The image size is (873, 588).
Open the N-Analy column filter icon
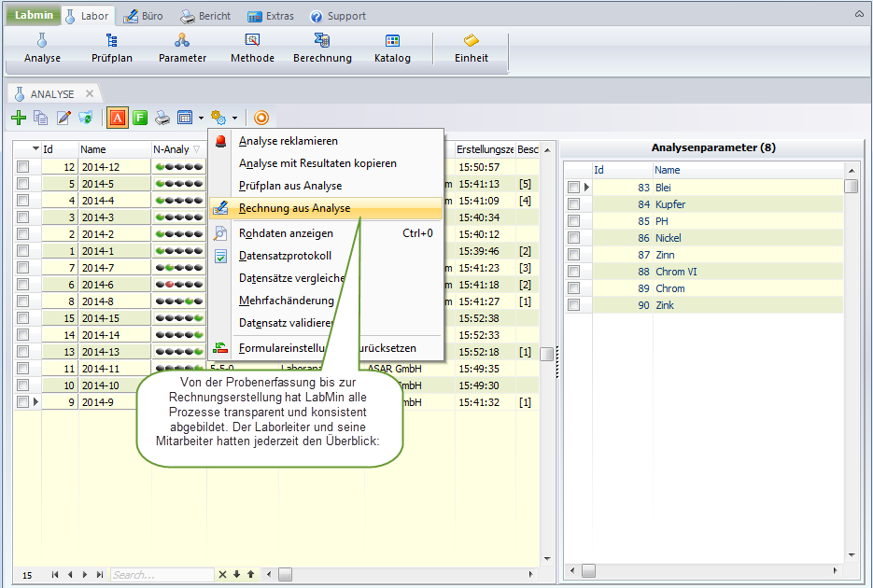tap(196, 149)
